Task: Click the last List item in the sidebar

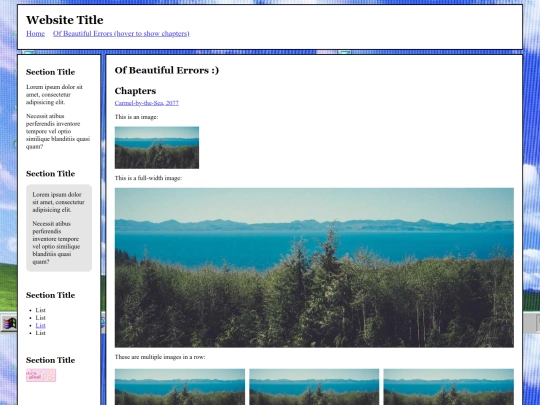Action: pyautogui.click(x=40, y=333)
